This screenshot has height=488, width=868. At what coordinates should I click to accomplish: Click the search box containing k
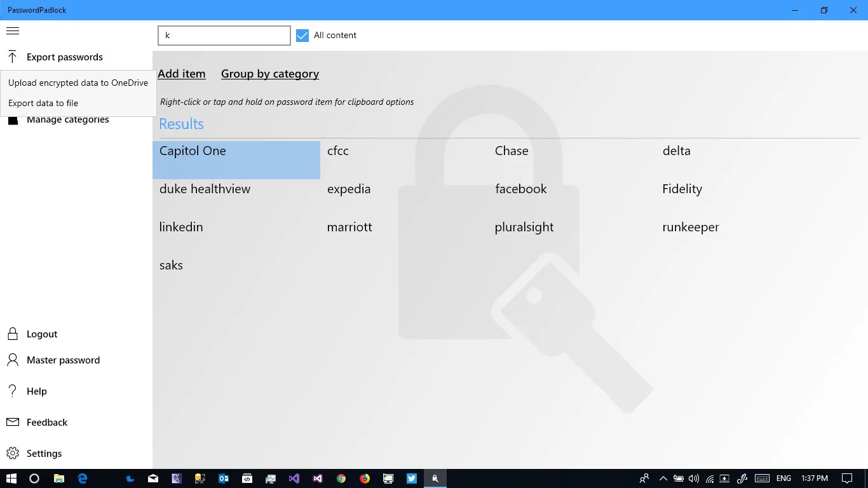tap(224, 36)
